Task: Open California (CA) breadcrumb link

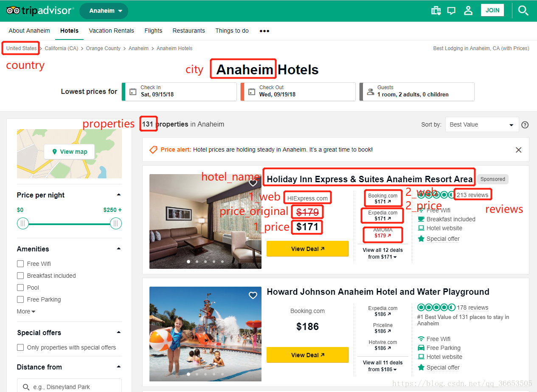Action: coord(62,48)
